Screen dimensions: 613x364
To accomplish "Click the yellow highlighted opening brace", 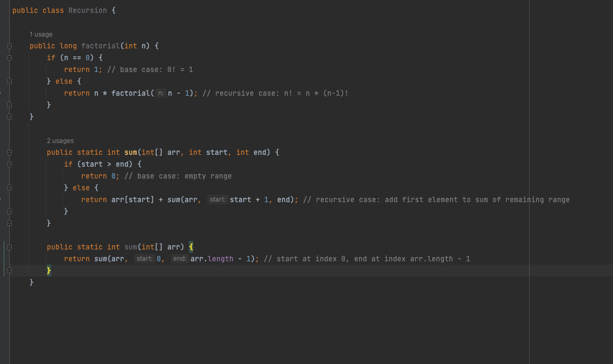I will point(191,247).
